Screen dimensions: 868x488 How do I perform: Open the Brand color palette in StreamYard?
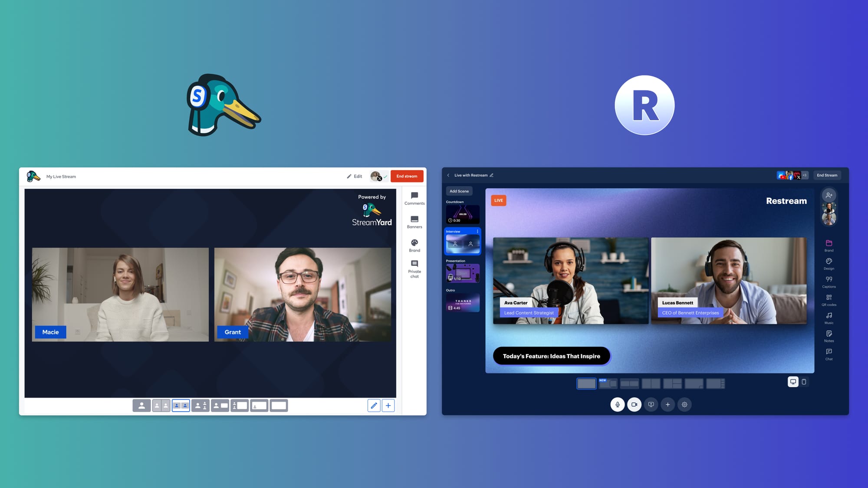414,246
